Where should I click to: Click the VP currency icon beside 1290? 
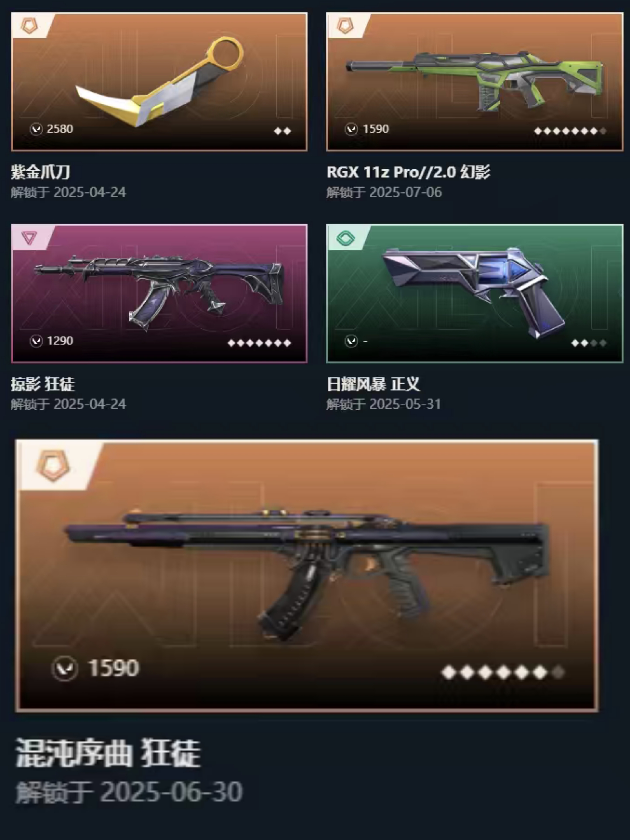pos(36,341)
